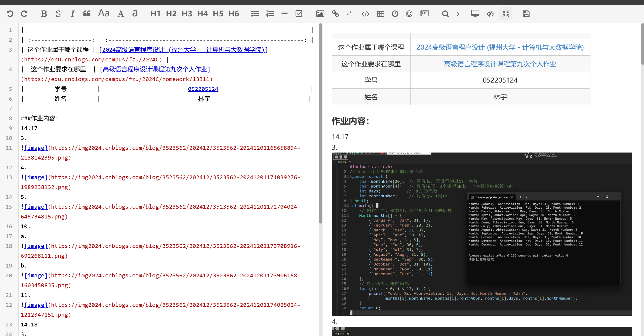This screenshot has width=644, height=336.
Task: Insert HTML entity copyright symbol
Action: pyautogui.click(x=409, y=14)
